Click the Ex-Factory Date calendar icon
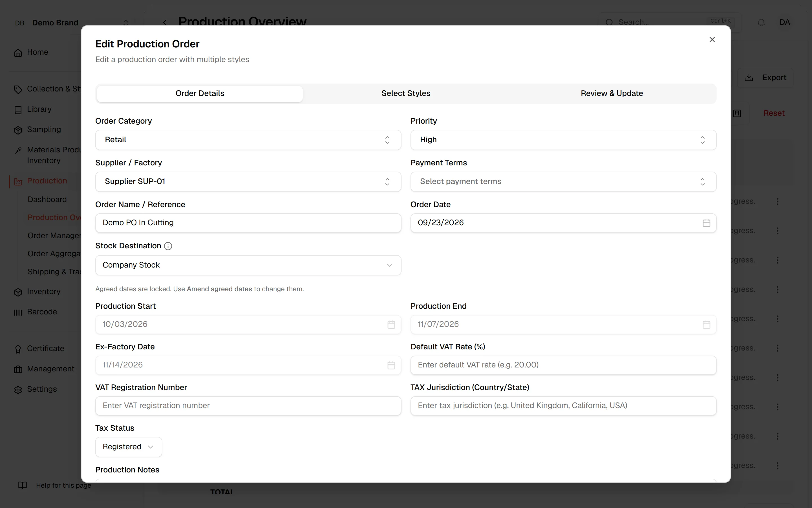 [x=391, y=365]
